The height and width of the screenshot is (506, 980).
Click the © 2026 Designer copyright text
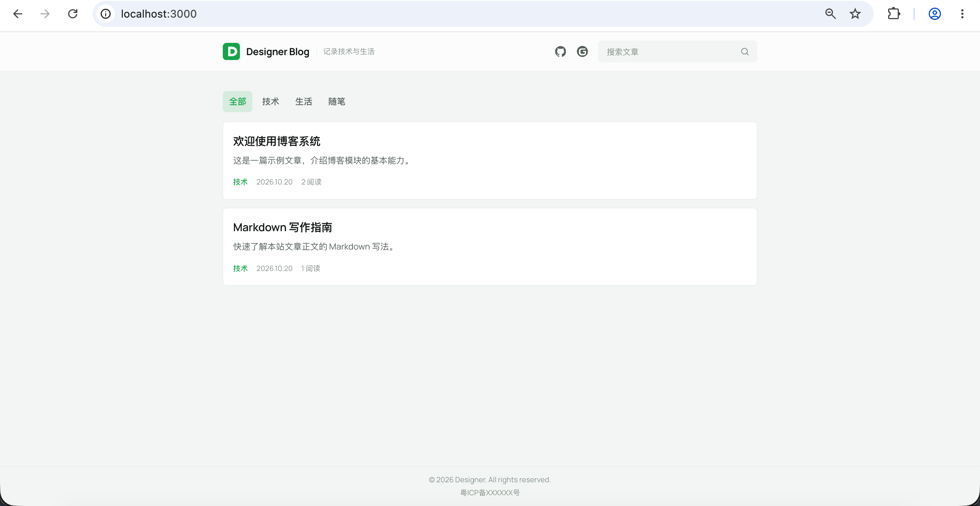pos(490,480)
